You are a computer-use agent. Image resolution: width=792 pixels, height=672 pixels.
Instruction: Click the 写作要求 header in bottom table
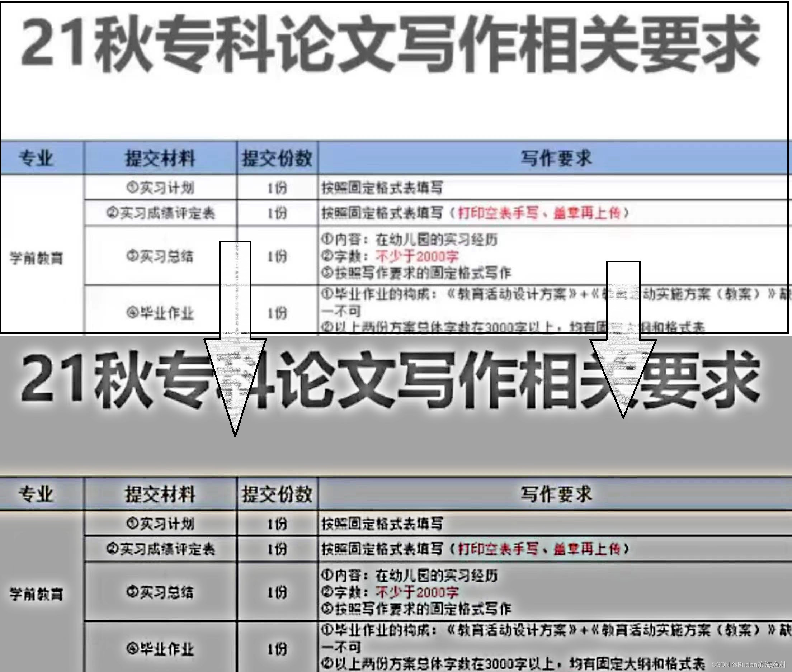[x=556, y=494]
